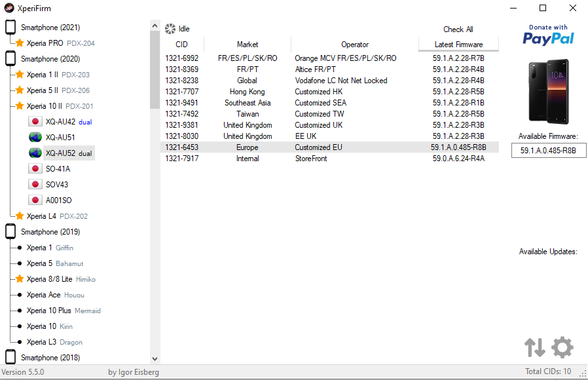Screen dimensions: 588x380
Task: Click the Market column header
Action: tap(248, 45)
